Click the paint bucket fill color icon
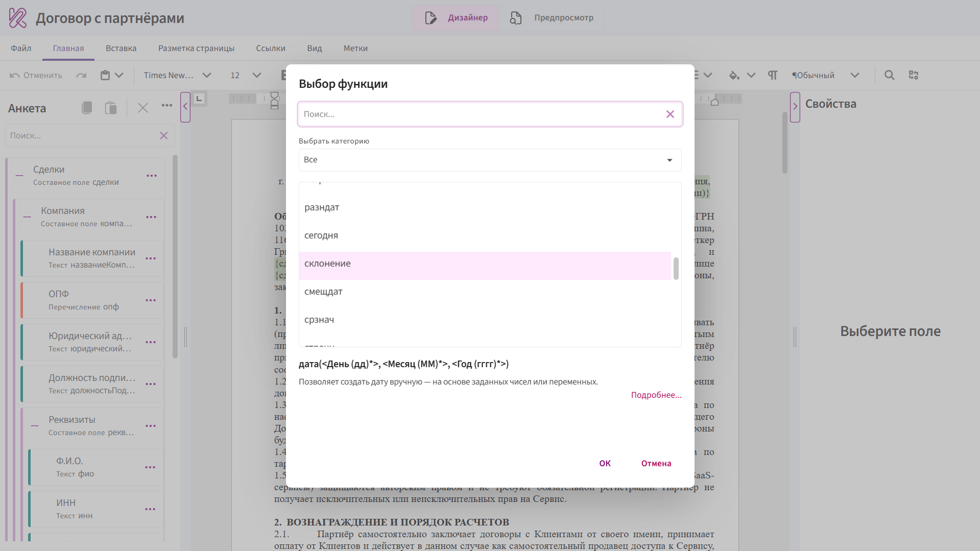Screen dimensions: 980x551 (x=734, y=76)
